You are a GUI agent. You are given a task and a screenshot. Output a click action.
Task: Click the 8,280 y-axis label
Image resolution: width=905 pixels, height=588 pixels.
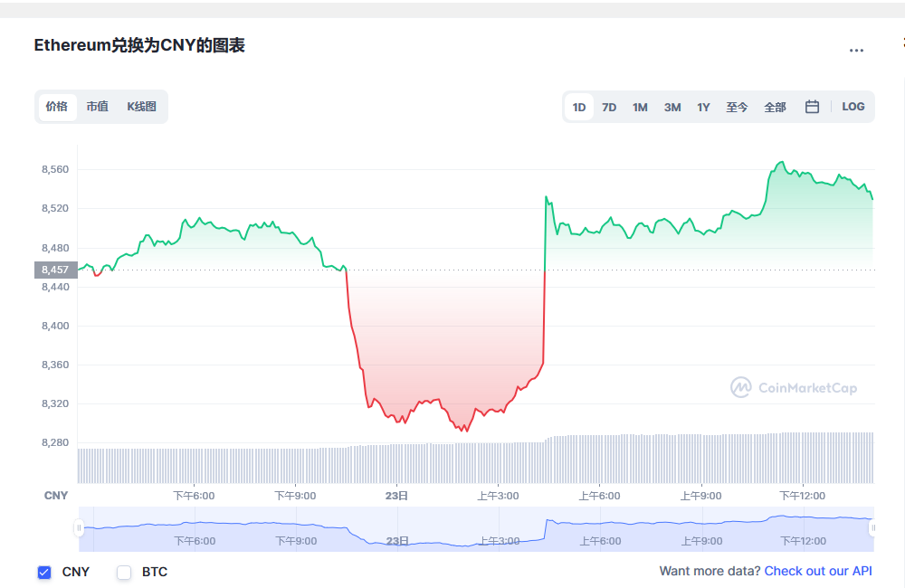click(55, 442)
